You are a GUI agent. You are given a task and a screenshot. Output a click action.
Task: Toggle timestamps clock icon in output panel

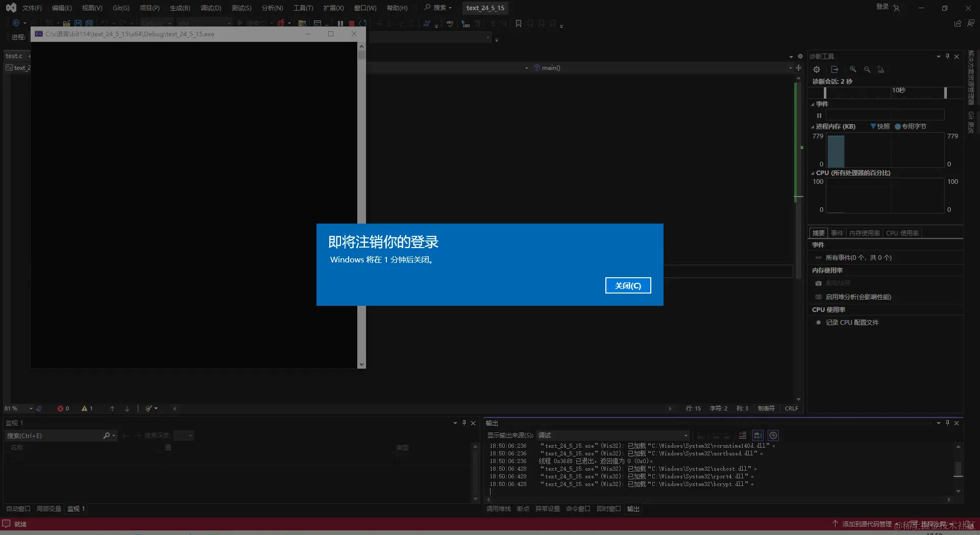773,435
